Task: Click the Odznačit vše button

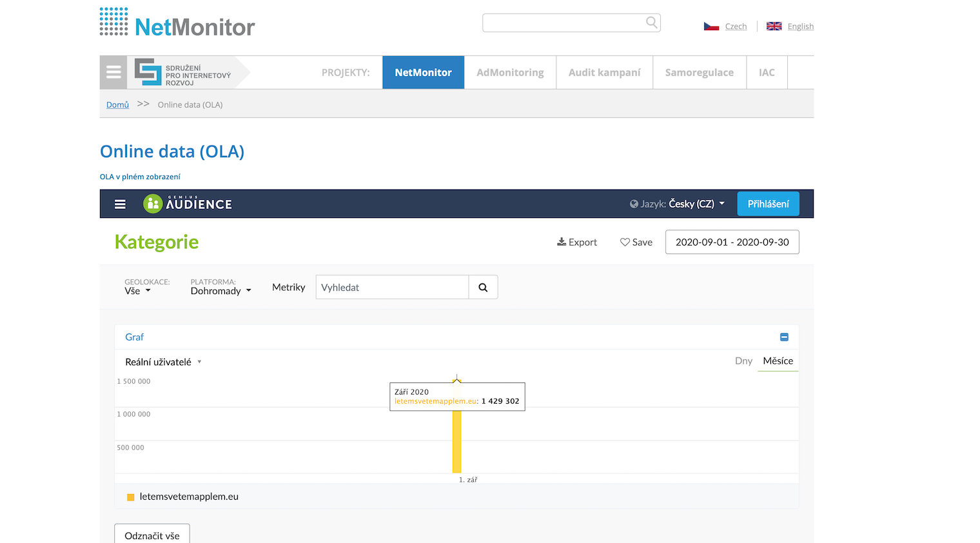Action: tap(152, 535)
